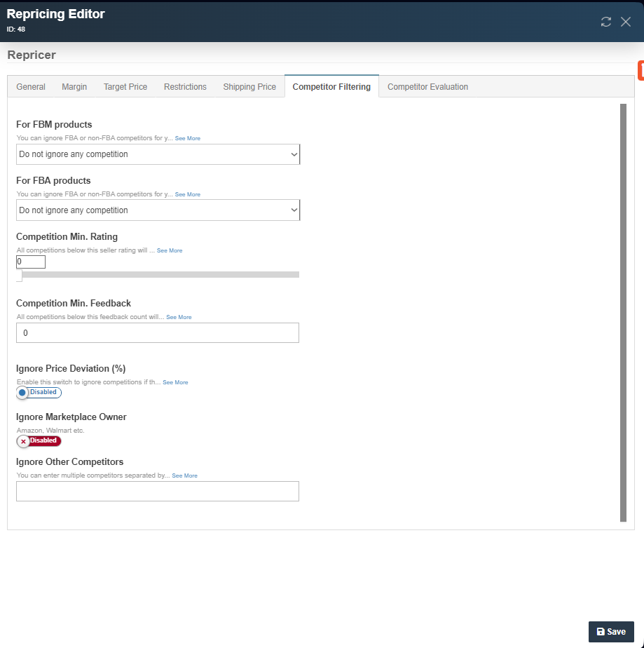Expand the For FBA products dropdown
644x648 pixels.
pos(158,210)
